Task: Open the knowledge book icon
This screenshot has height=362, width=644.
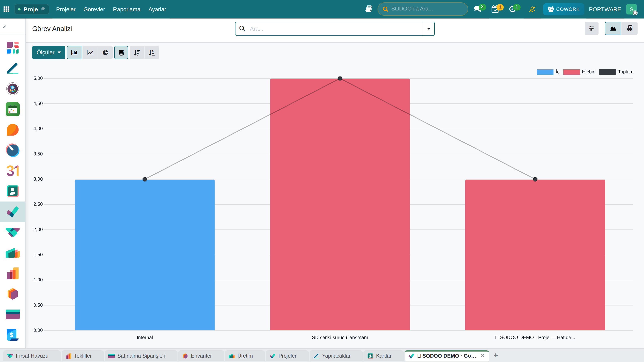Action: (x=369, y=9)
